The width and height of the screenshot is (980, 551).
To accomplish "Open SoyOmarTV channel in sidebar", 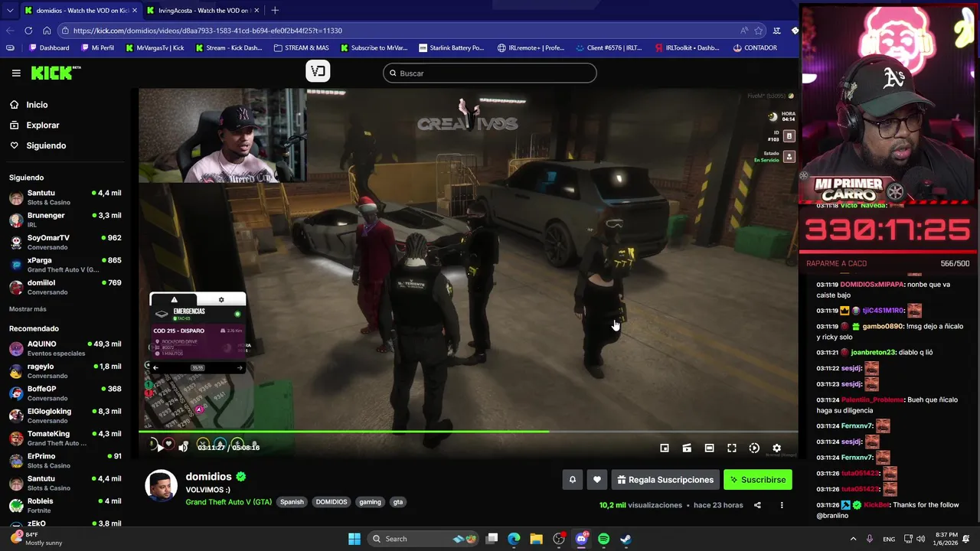I will (65, 242).
